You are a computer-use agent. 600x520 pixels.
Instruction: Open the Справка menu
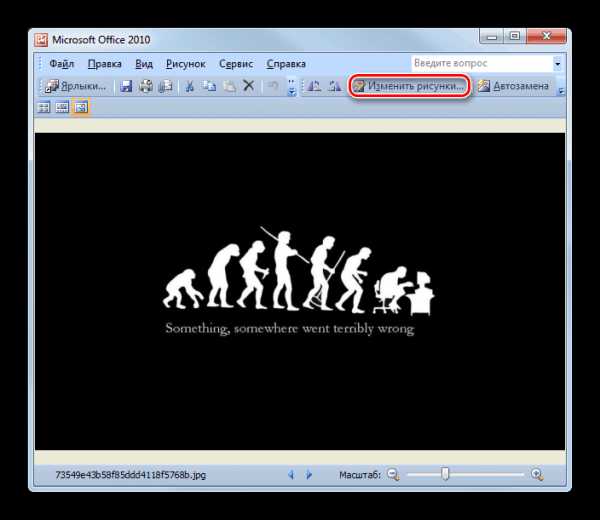point(286,64)
